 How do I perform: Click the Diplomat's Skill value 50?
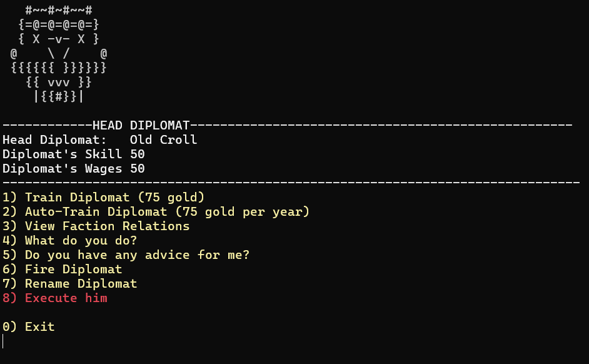tap(138, 154)
